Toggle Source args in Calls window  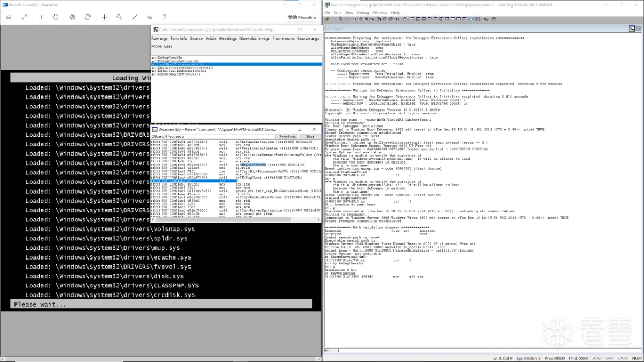coord(308,38)
